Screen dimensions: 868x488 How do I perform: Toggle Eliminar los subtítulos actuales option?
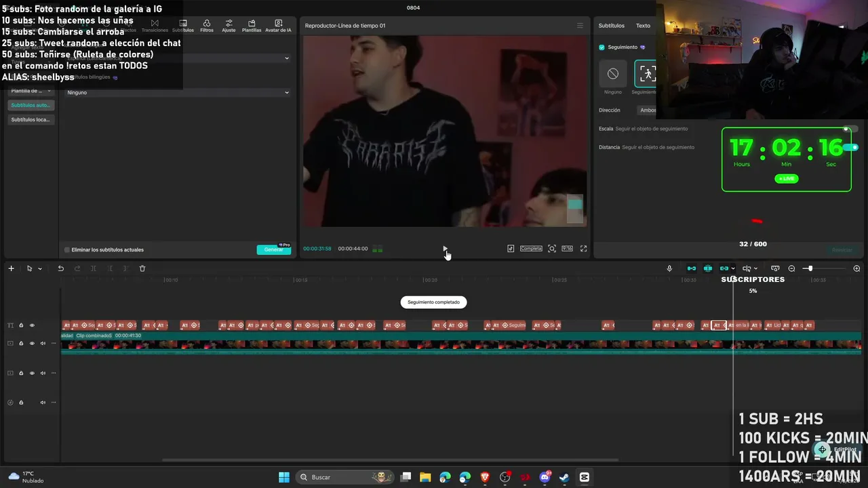[x=67, y=250]
